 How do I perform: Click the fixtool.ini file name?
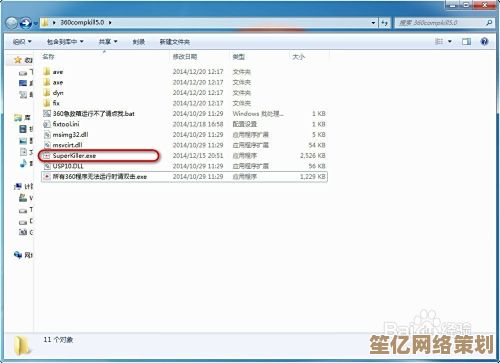66,124
